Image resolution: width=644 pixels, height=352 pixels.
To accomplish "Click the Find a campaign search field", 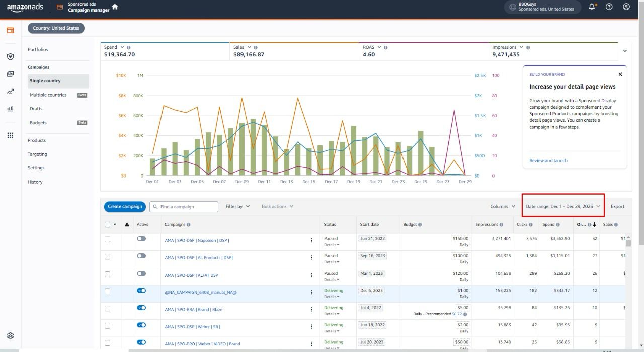I will [x=184, y=206].
